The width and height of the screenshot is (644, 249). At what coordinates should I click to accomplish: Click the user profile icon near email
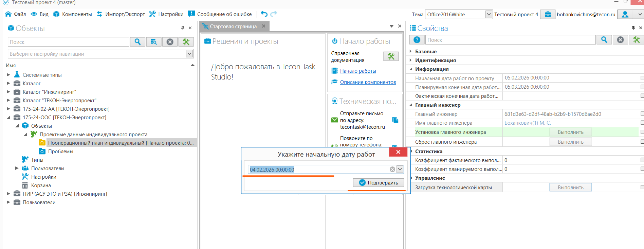(x=625, y=14)
